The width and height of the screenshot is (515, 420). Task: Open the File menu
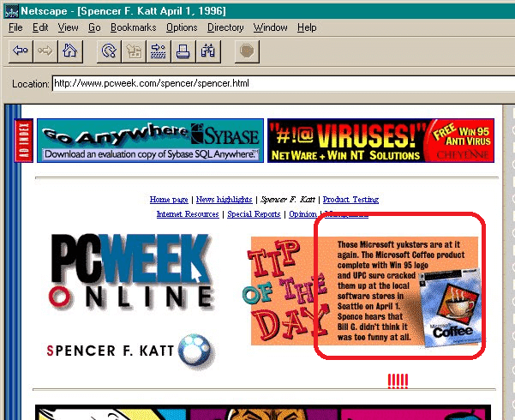[15, 27]
